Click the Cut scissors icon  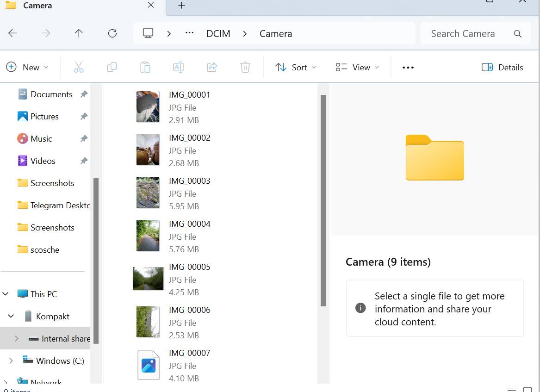[79, 67]
